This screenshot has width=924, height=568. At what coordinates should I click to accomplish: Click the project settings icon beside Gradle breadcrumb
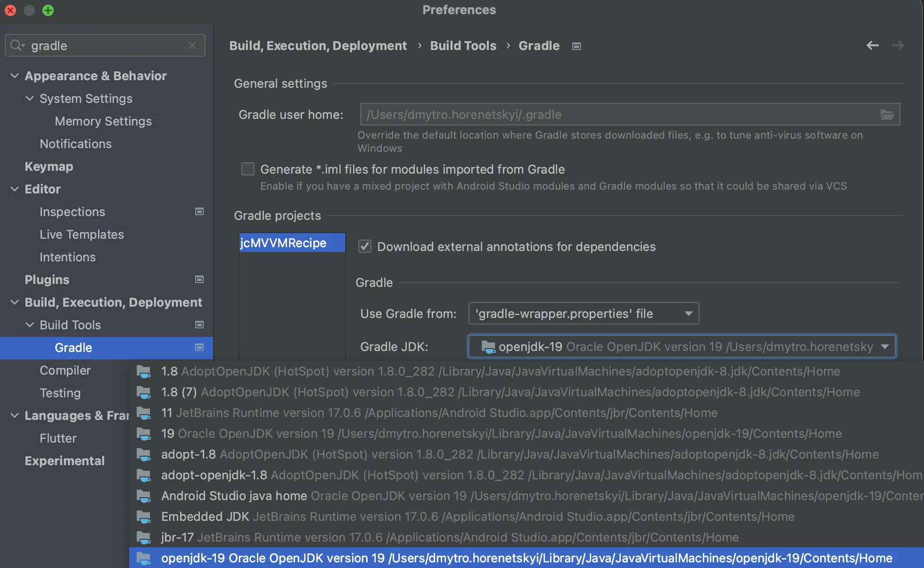576,46
